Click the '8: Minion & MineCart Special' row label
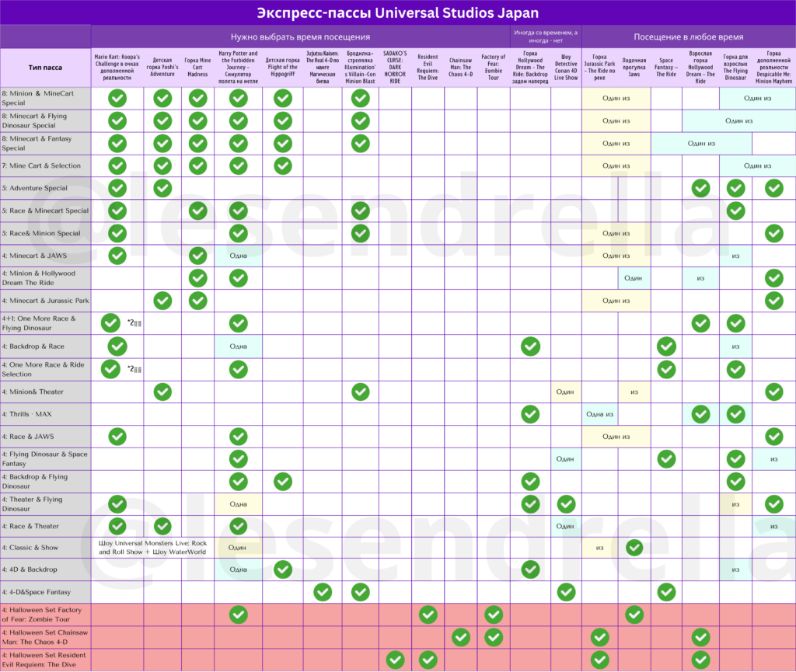 click(46, 99)
